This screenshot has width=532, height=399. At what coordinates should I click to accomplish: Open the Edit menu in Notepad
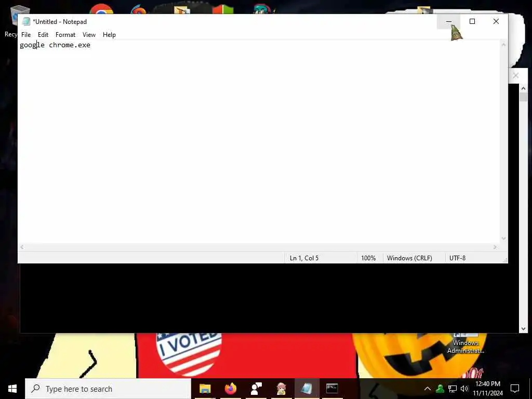coord(43,35)
